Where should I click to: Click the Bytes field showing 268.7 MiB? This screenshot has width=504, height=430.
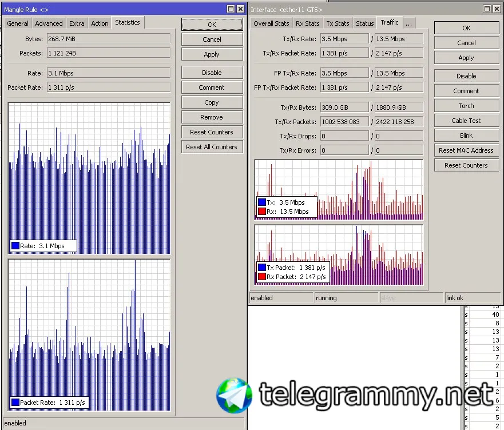(x=109, y=39)
